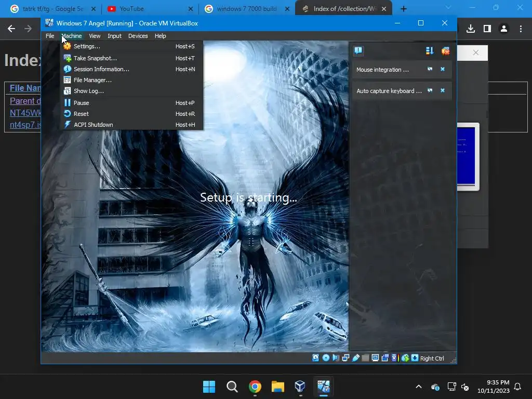Click the keyboard capture arrow indicator

(415, 358)
